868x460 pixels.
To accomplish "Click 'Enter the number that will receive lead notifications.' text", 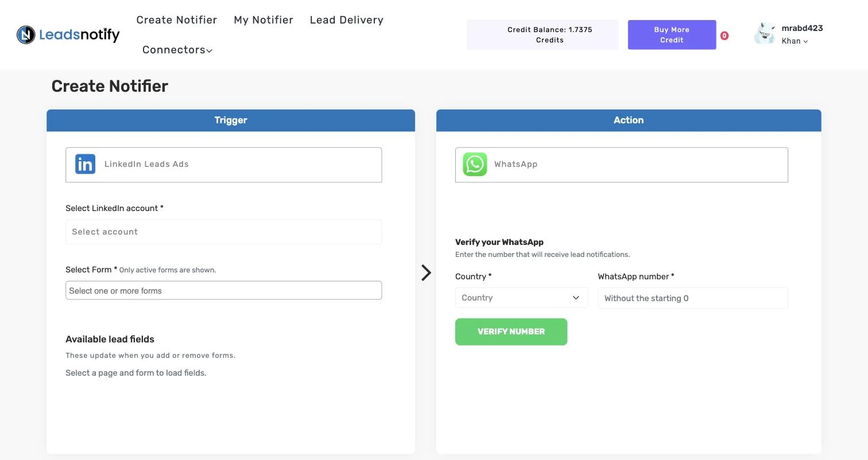I will coord(542,255).
